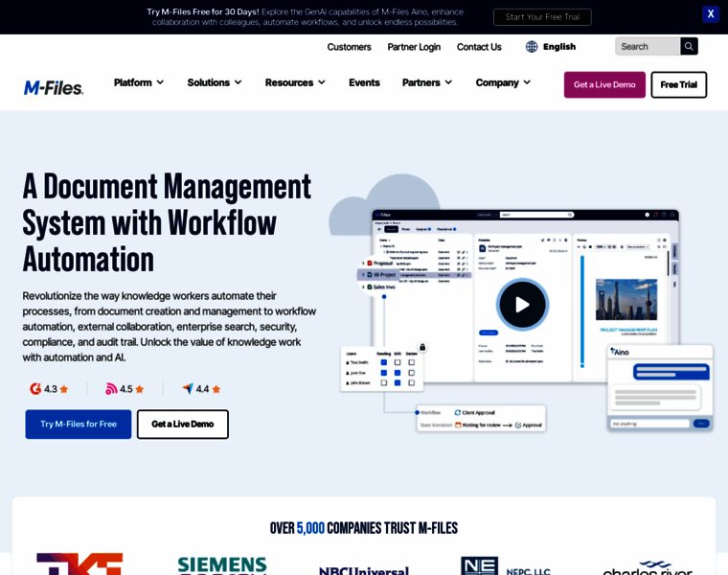Click the purple Get a Live Demo button
728x575 pixels.
[604, 84]
